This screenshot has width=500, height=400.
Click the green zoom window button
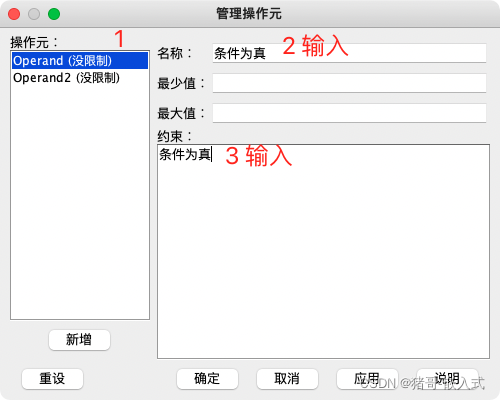54,14
